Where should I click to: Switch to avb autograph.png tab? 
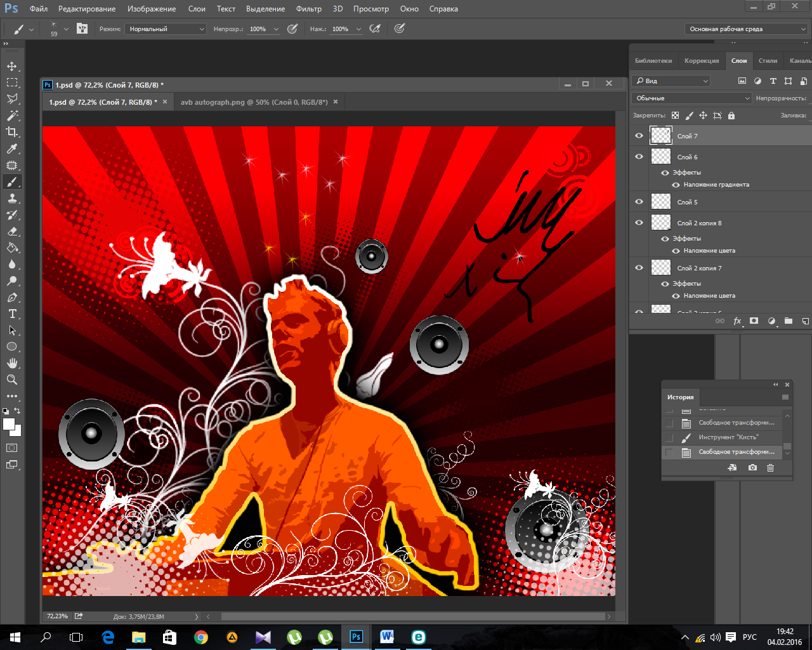click(x=254, y=102)
